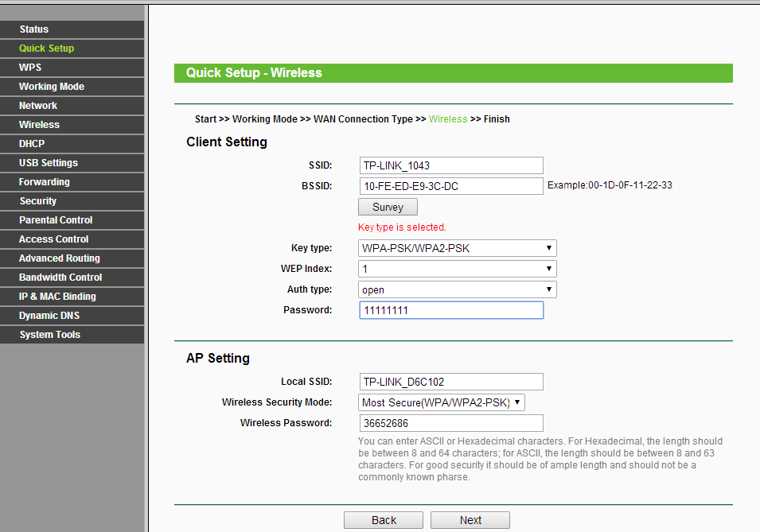The width and height of the screenshot is (760, 532).
Task: Focus the client Password field
Action: 451,310
